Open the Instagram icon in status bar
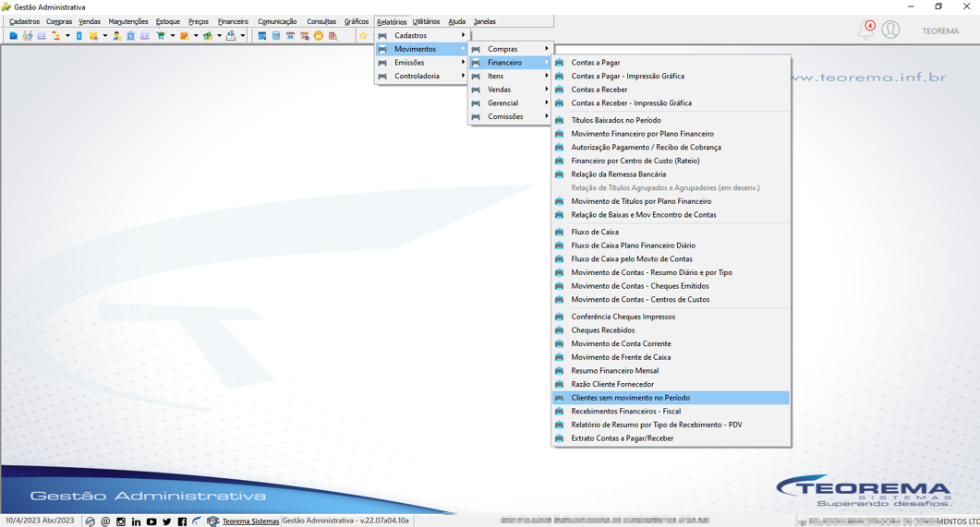980x527 pixels. tap(121, 521)
